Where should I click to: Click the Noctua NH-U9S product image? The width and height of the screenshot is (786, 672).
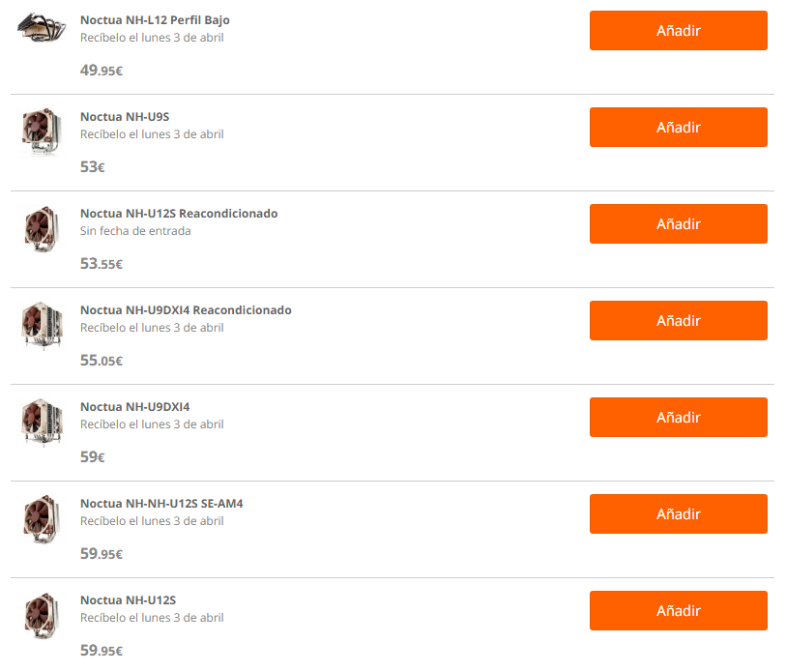tap(41, 131)
